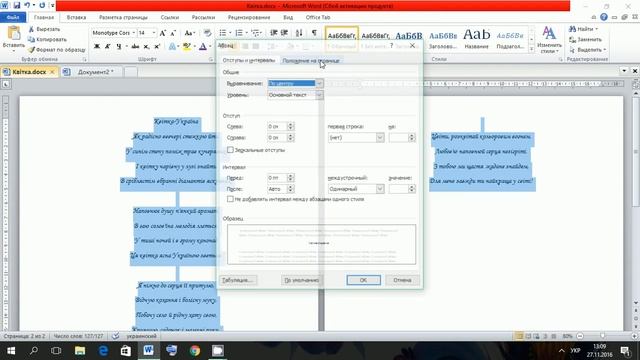
Task: Open the Выравнивание alignment dropdown
Action: click(319, 83)
